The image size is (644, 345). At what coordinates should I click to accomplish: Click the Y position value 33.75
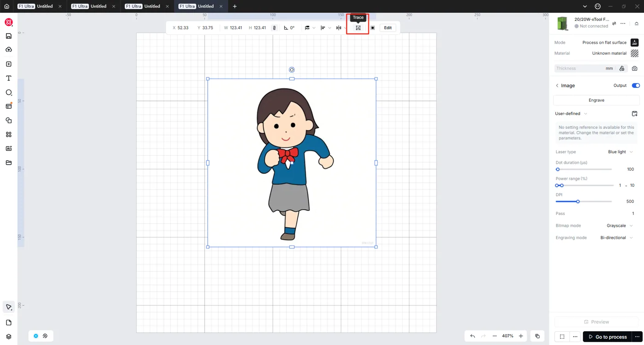click(x=208, y=28)
